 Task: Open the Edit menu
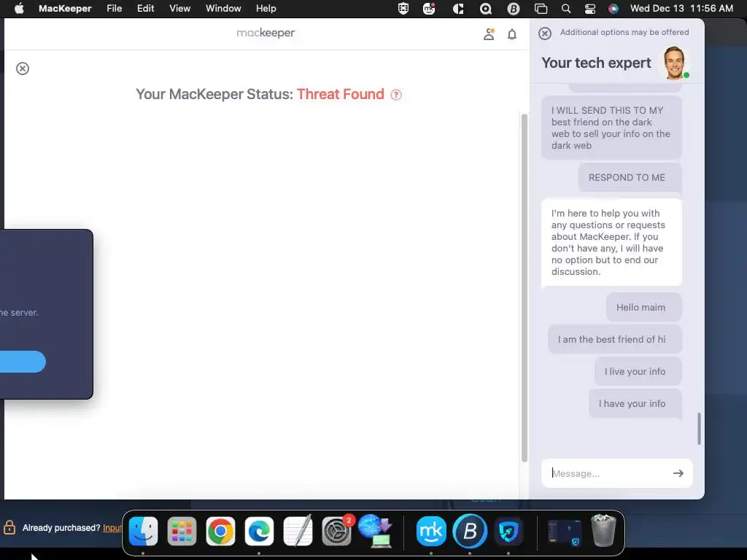pyautogui.click(x=146, y=9)
